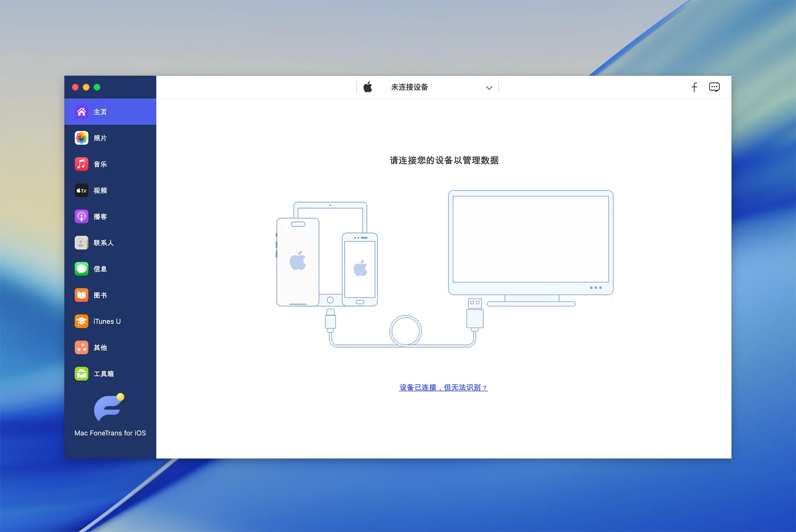This screenshot has width=796, height=532.
Task: Select the Music (音乐) icon in sidebar
Action: (81, 164)
